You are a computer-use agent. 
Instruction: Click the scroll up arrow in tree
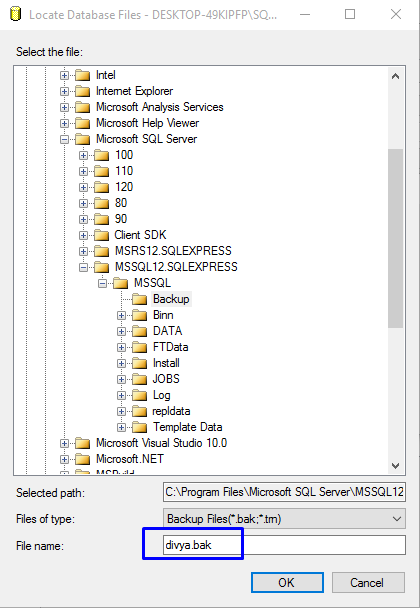coord(395,76)
